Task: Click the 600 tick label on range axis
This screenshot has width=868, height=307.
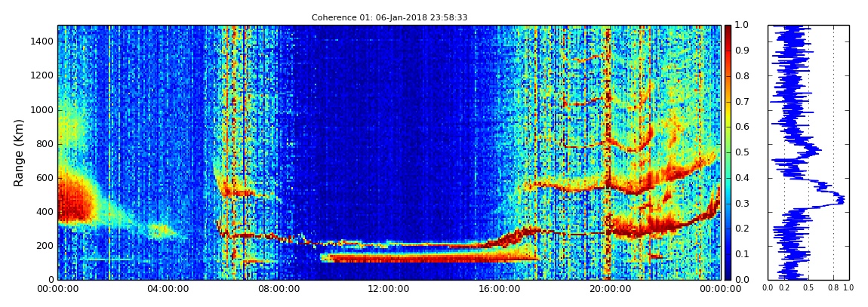Action: [x=45, y=177]
